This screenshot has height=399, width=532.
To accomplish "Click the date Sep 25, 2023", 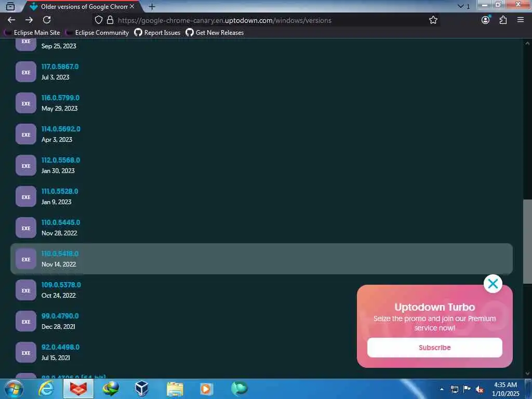I will 59,46.
